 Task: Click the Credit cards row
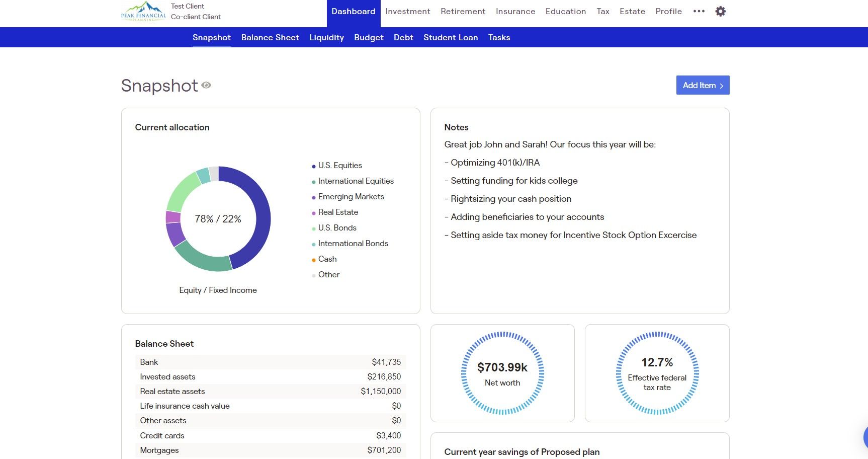tap(271, 436)
